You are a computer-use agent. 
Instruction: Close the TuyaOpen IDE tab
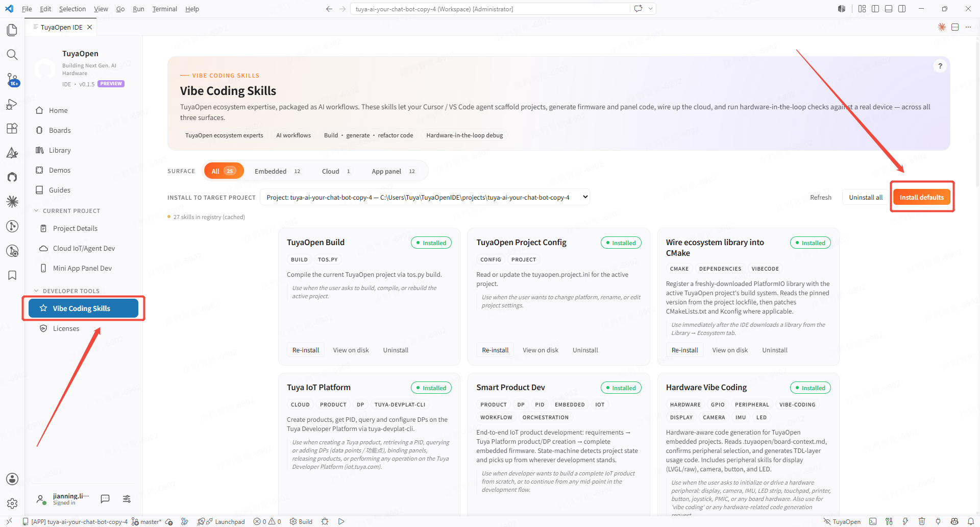click(90, 27)
